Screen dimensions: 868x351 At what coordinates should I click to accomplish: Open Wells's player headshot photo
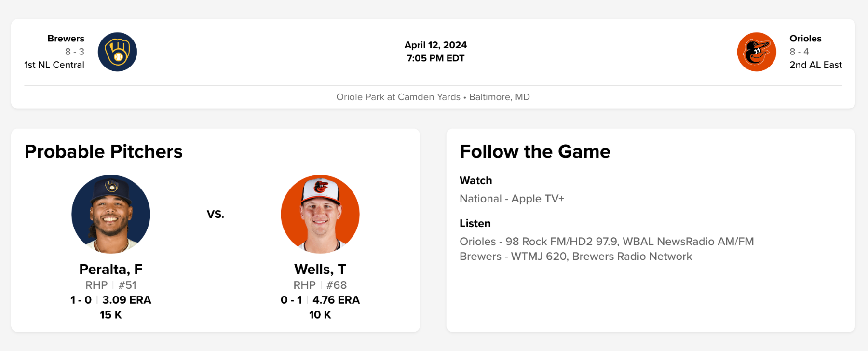(320, 214)
